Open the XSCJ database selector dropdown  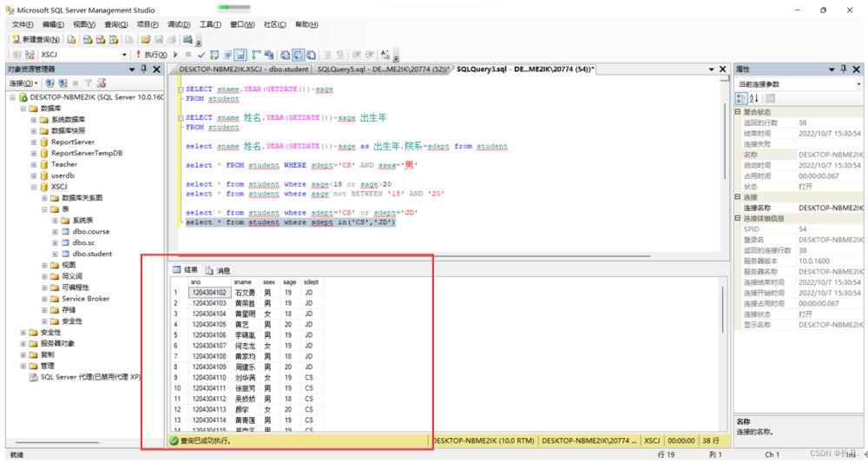point(126,54)
